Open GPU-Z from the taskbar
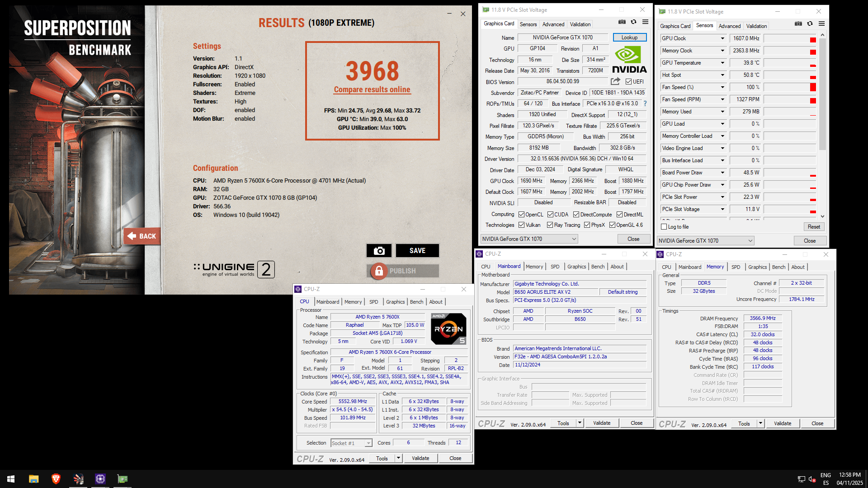Viewport: 868px width, 488px height. coord(123,479)
